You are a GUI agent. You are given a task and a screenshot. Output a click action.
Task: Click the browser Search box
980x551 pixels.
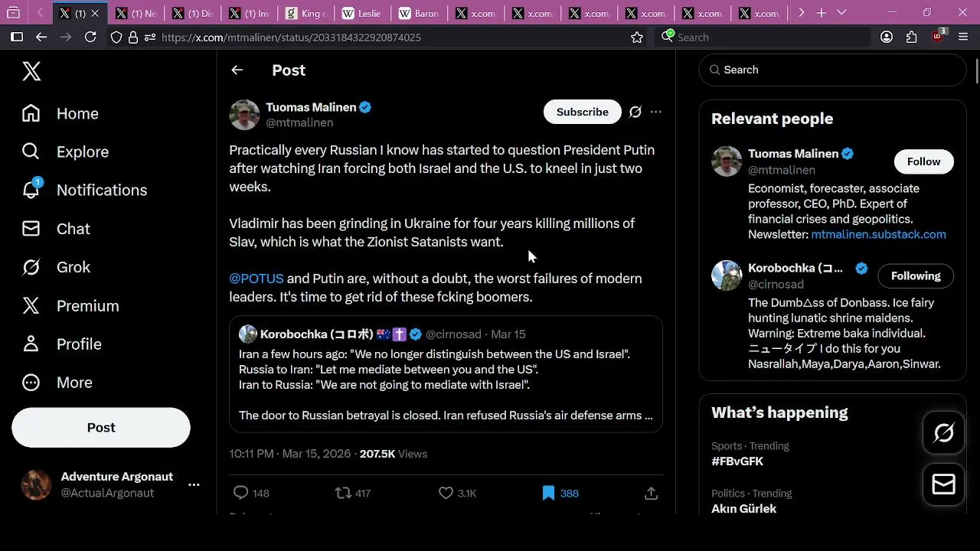[x=762, y=37]
